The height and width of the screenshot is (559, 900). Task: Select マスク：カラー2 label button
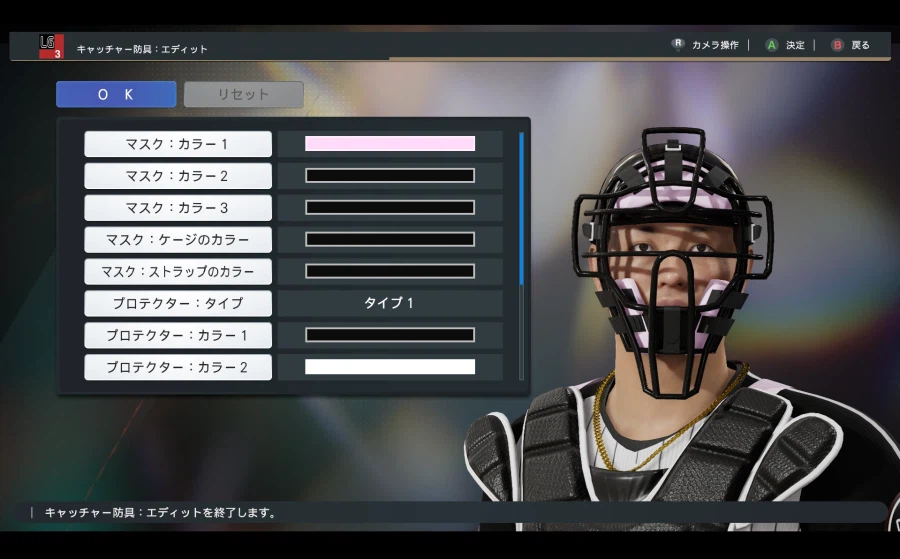pyautogui.click(x=178, y=176)
